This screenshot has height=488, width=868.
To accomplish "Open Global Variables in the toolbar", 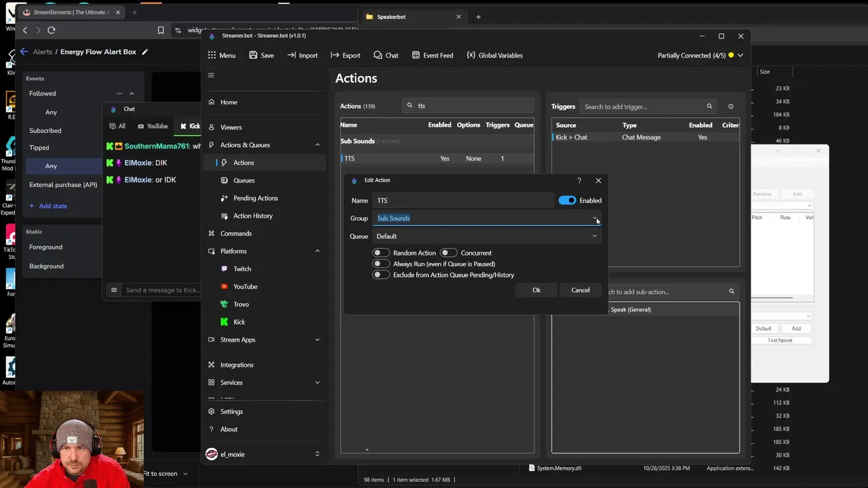I will (495, 56).
